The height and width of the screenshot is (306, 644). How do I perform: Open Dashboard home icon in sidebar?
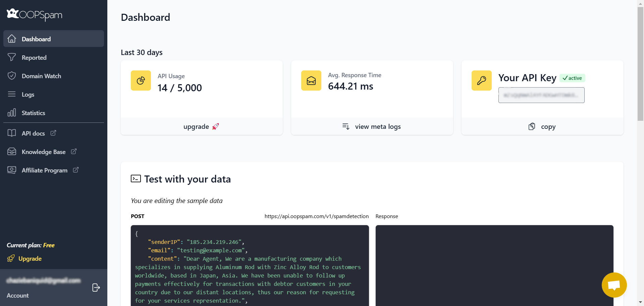tap(12, 39)
